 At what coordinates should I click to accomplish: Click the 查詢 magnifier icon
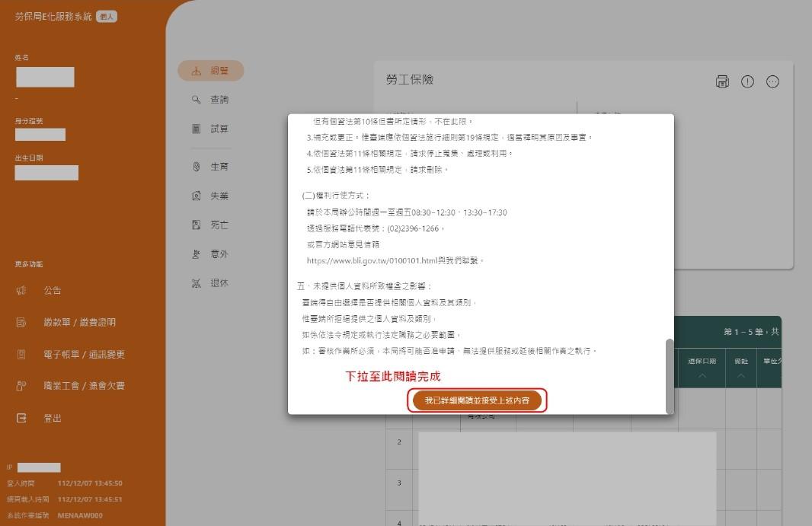click(x=197, y=100)
